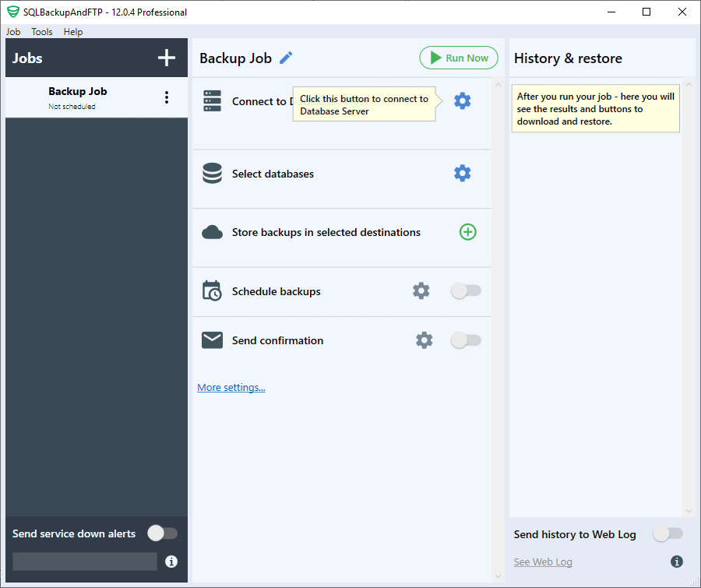Viewport: 701px width, 588px height.
Task: Open the Job menu
Action: click(12, 32)
